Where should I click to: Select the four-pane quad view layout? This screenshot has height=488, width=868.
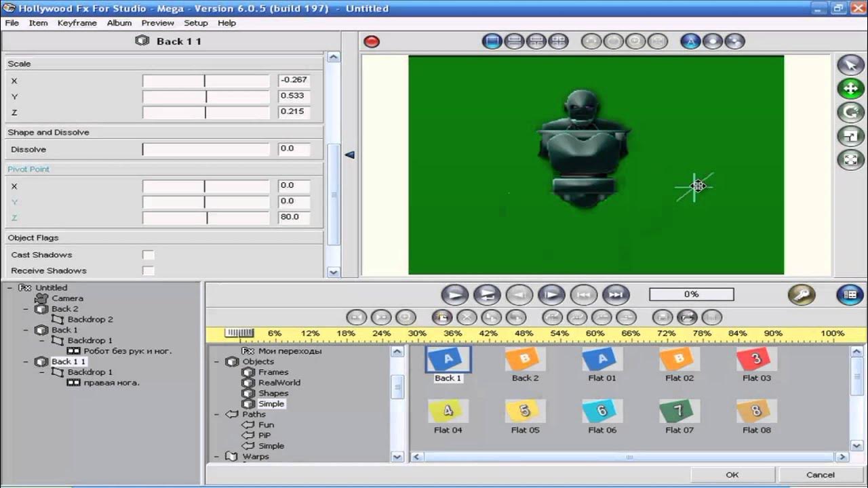pyautogui.click(x=558, y=41)
